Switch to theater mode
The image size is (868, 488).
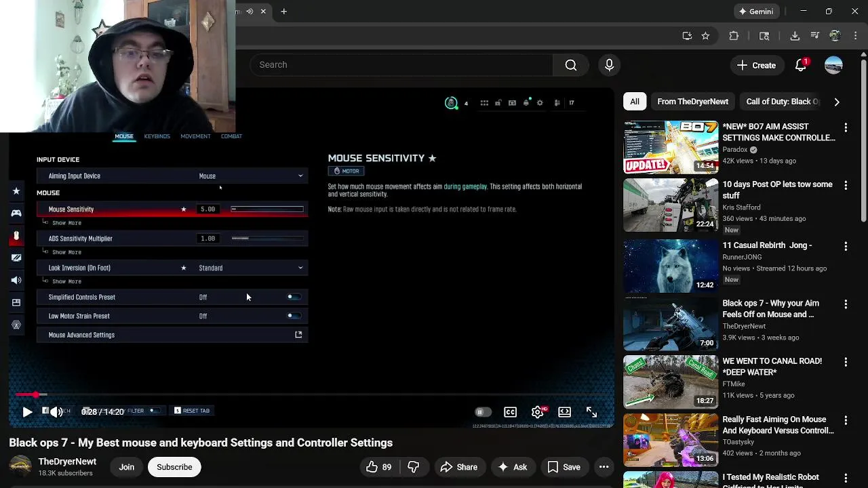pos(564,412)
